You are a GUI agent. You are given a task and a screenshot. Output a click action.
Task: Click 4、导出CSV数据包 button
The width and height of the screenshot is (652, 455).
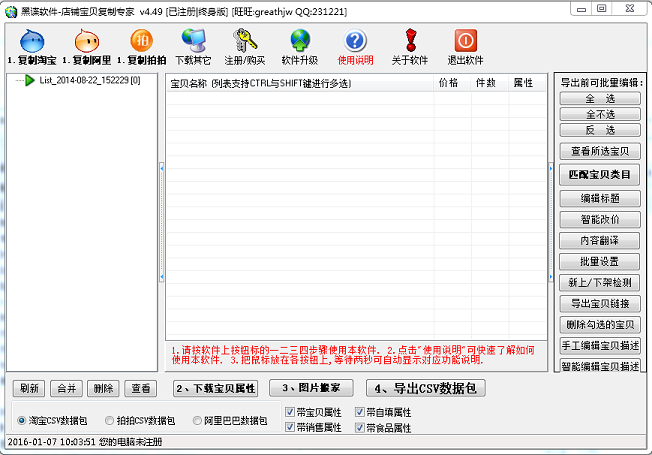pos(426,388)
